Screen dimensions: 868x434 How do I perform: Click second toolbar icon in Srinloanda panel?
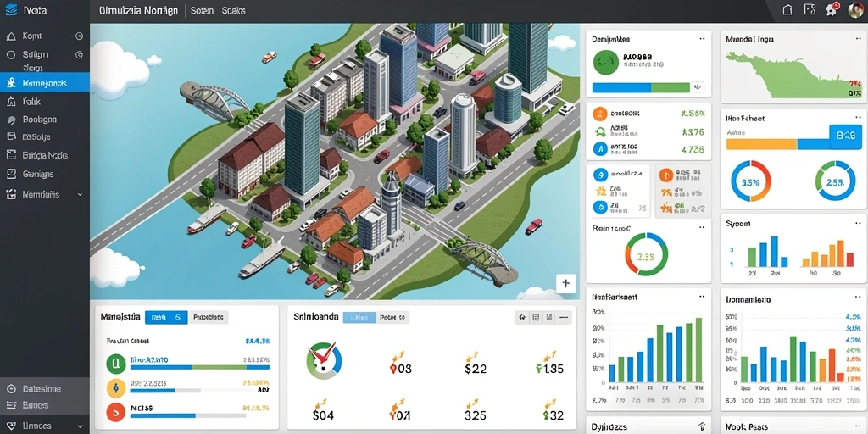point(536,318)
